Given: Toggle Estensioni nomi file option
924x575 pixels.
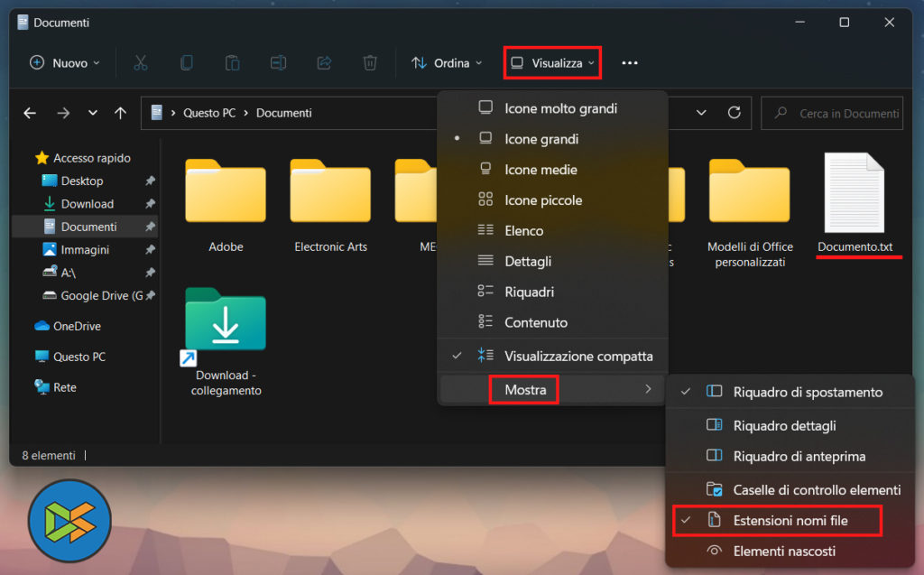Looking at the screenshot, I should (x=790, y=521).
